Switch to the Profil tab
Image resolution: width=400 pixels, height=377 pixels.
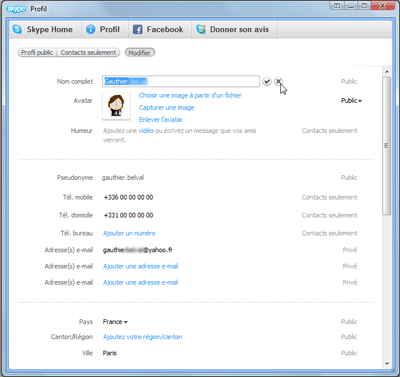point(103,30)
